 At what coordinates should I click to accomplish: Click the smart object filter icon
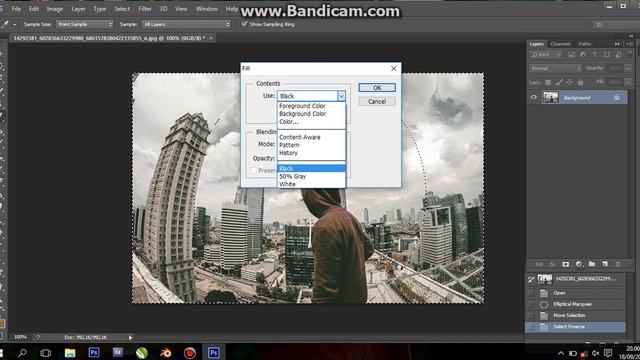(619, 55)
